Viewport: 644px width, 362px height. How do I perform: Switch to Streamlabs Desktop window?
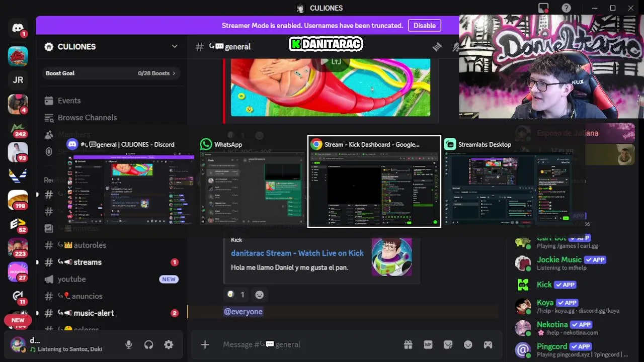508,183
